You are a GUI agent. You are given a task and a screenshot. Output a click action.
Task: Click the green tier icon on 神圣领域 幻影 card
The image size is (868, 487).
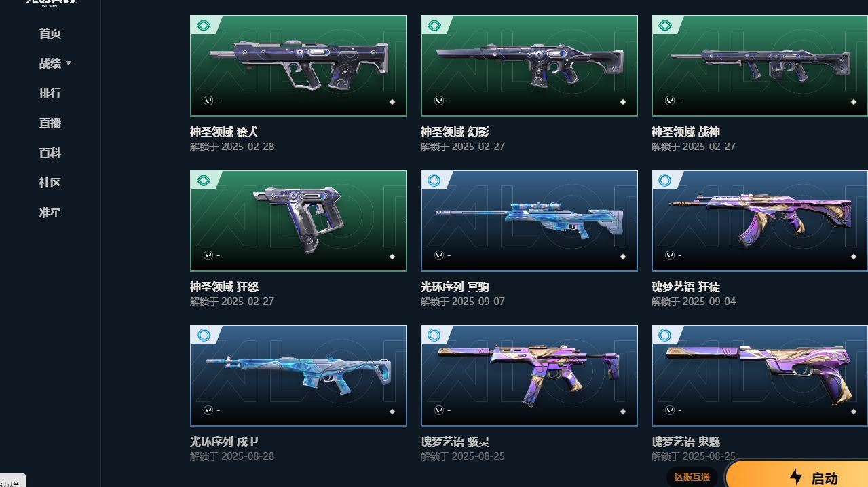pyautogui.click(x=434, y=26)
